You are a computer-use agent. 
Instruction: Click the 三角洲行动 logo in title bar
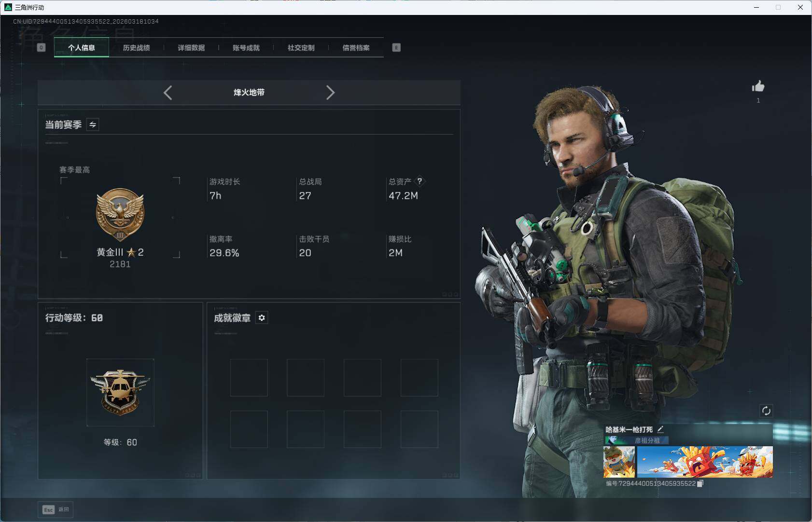pos(7,7)
